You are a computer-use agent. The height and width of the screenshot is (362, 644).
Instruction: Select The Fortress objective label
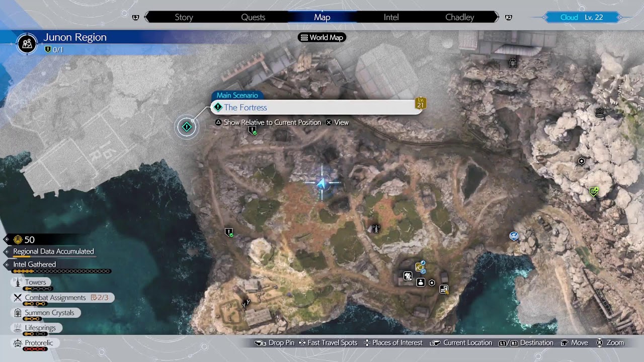pos(317,107)
